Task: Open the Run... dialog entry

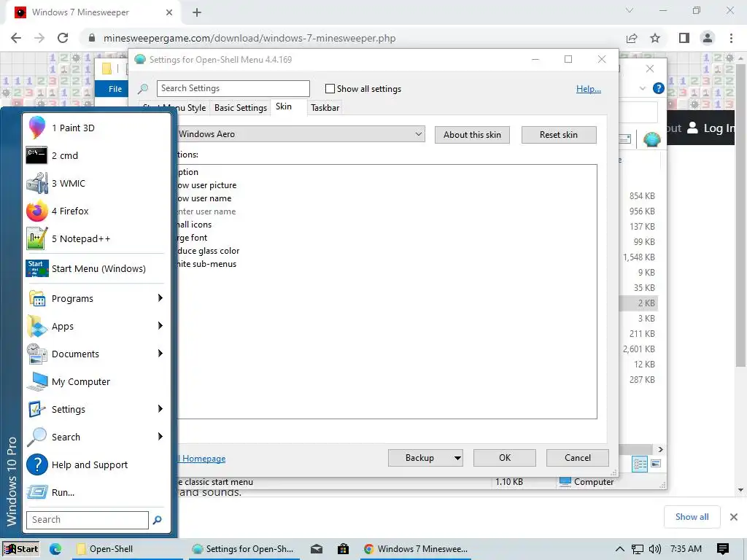Action: click(96, 492)
